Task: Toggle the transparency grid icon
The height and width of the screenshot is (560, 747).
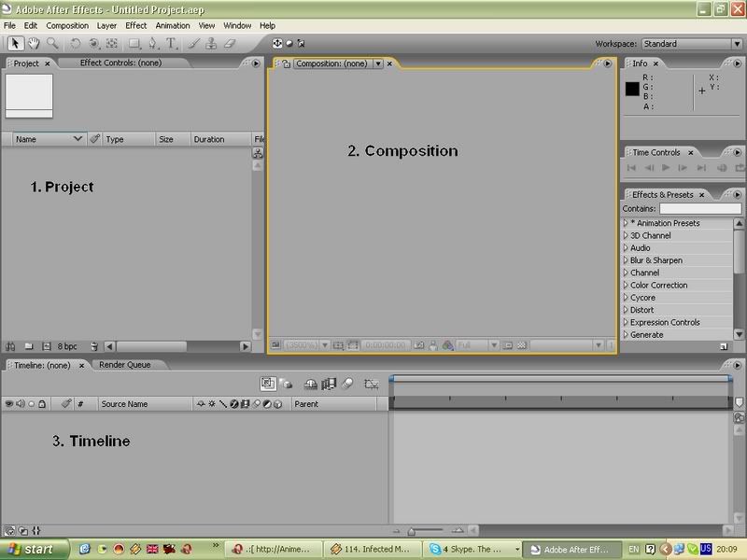Action: (x=522, y=345)
